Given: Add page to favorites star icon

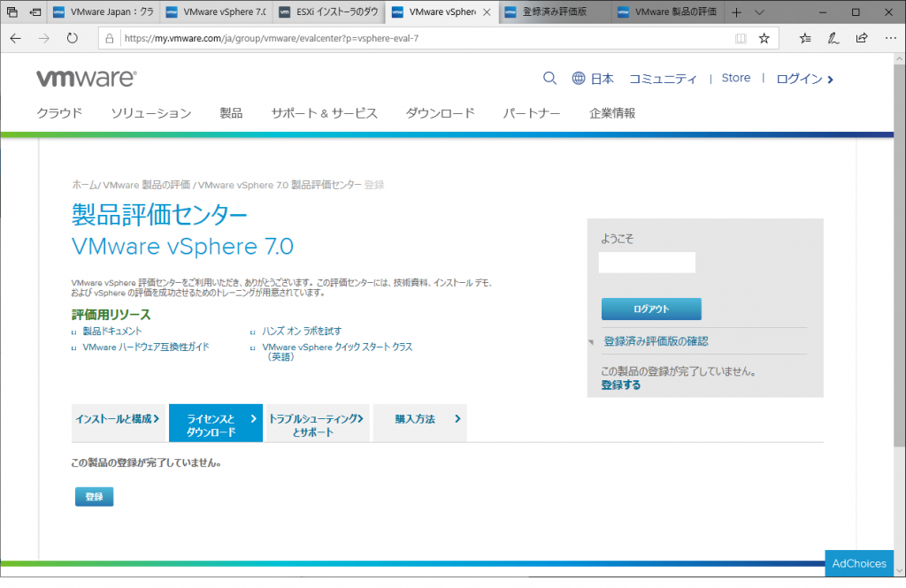Looking at the screenshot, I should 764,39.
